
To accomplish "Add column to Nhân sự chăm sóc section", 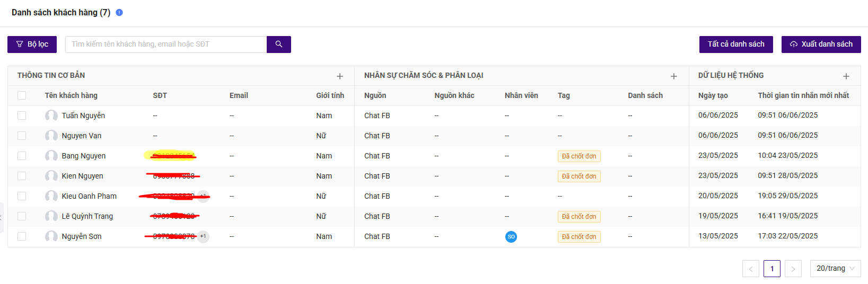I will coord(674,76).
